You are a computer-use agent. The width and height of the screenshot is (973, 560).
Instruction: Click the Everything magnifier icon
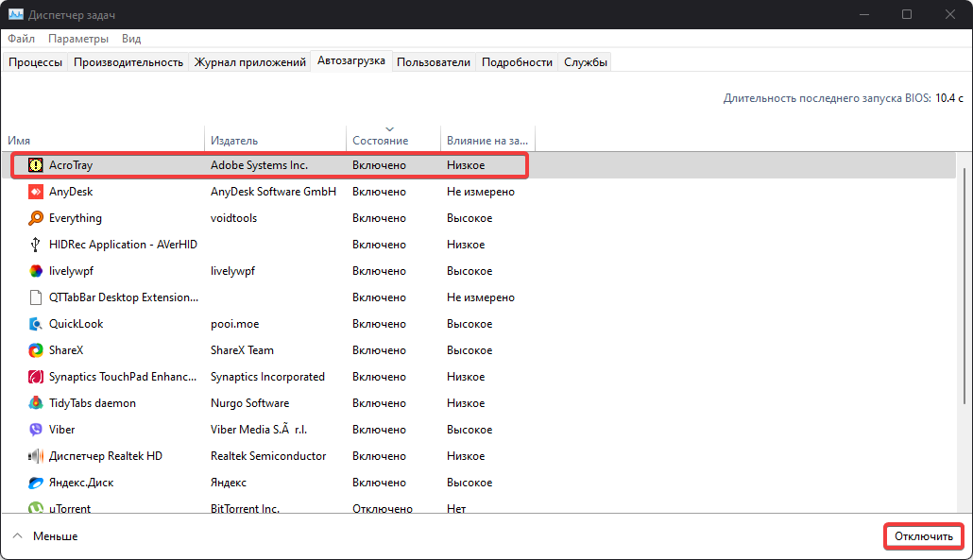point(36,218)
